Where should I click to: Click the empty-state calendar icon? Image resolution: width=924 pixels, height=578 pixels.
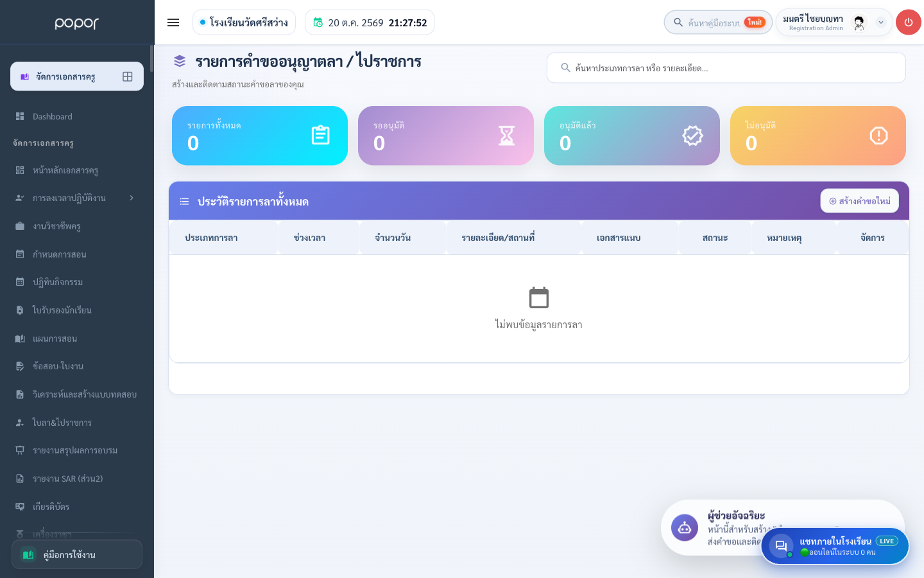click(539, 298)
